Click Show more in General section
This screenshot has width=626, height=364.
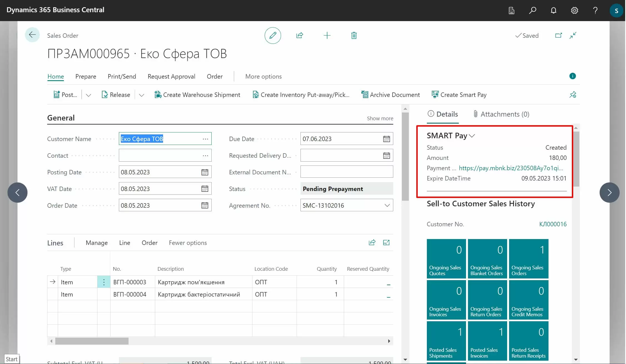tap(380, 118)
